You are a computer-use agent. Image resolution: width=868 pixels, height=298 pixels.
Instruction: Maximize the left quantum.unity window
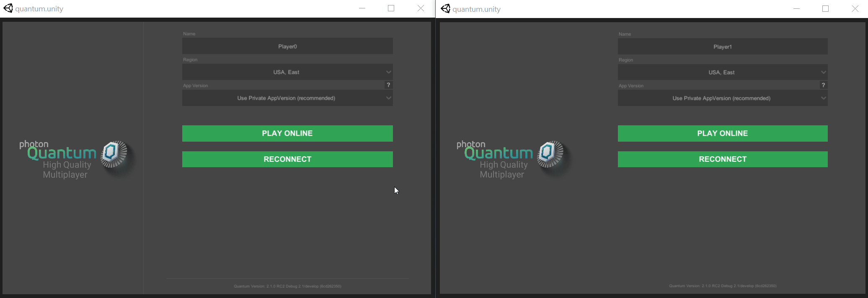click(x=391, y=8)
